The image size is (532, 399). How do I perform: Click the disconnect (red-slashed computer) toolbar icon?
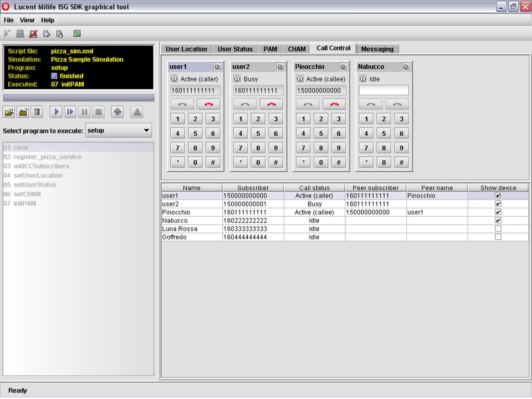tap(33, 34)
